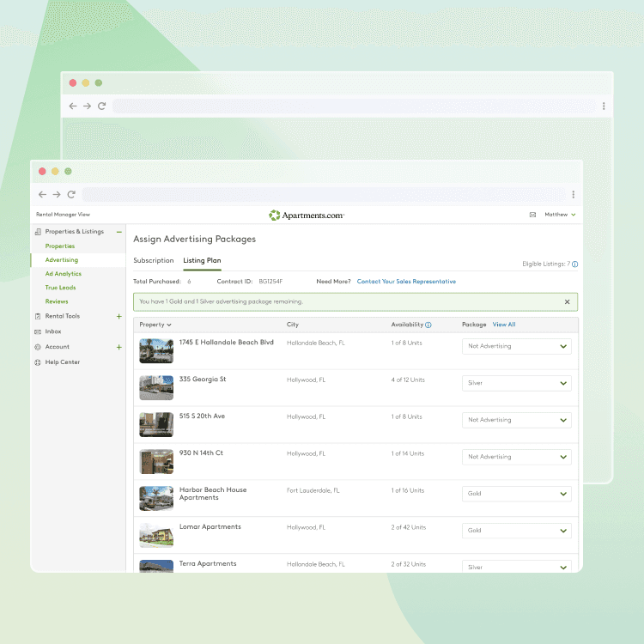644x644 pixels.
Task: Switch to Listing Plan tab
Action: click(202, 260)
